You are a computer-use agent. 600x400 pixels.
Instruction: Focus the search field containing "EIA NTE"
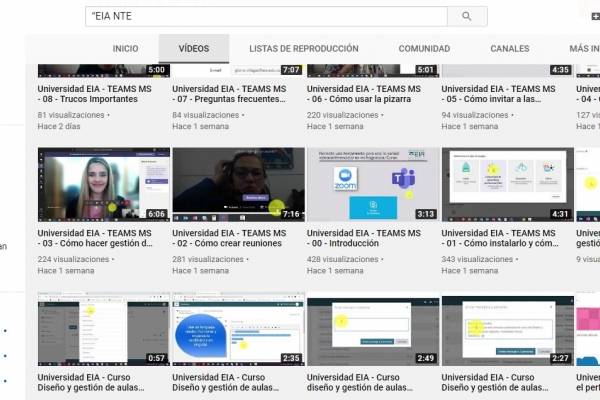tap(266, 16)
